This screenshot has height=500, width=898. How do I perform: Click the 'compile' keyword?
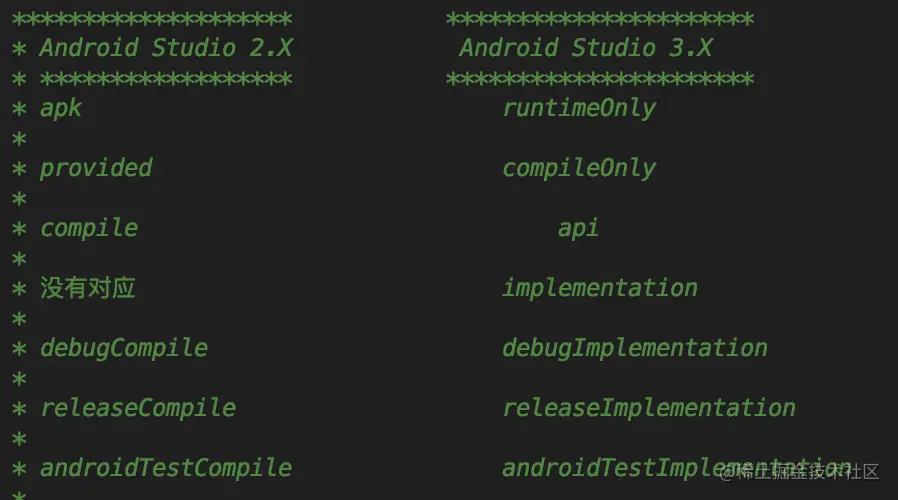coord(88,228)
